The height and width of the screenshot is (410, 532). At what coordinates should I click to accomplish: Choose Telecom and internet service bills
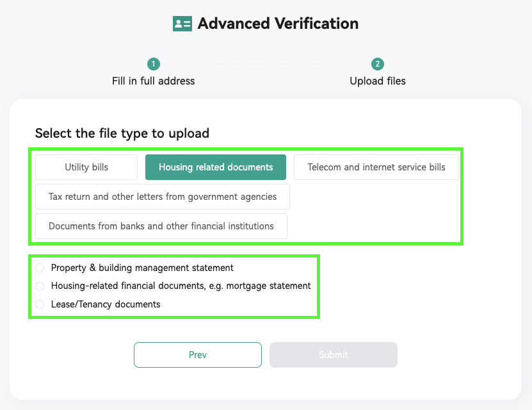pos(376,167)
